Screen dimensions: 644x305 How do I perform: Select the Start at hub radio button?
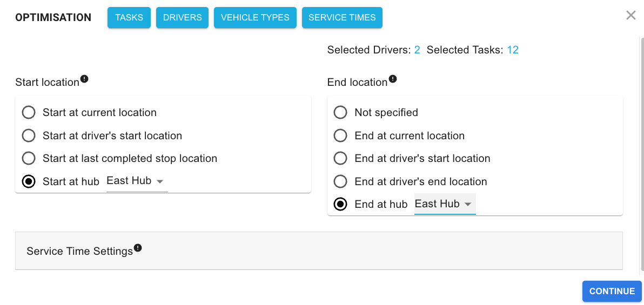point(28,181)
